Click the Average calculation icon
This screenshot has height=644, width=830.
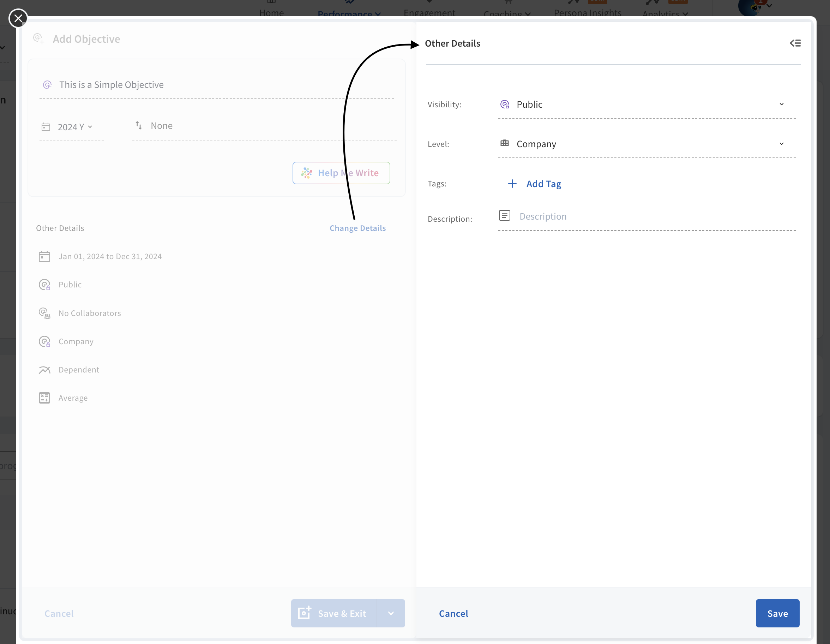click(44, 398)
